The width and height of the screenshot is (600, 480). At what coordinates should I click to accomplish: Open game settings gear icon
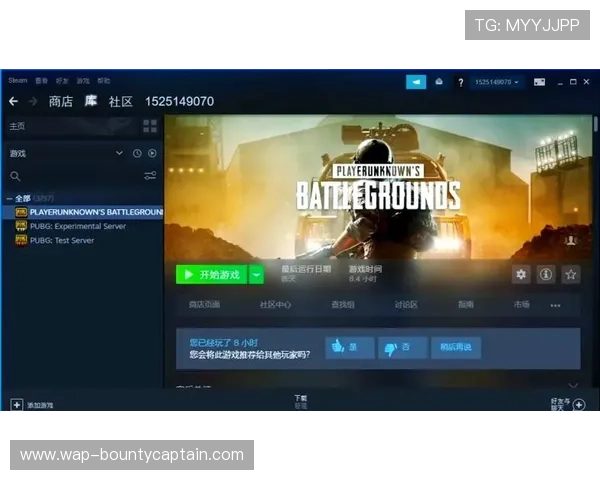click(x=521, y=274)
